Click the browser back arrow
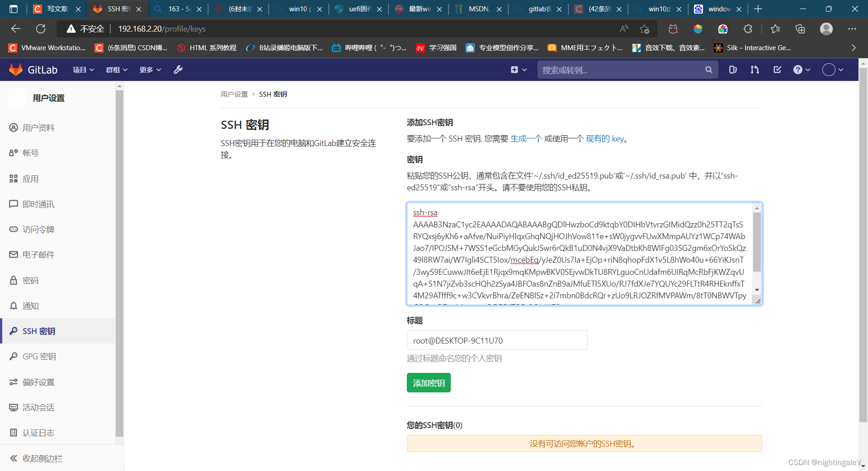 [16, 29]
